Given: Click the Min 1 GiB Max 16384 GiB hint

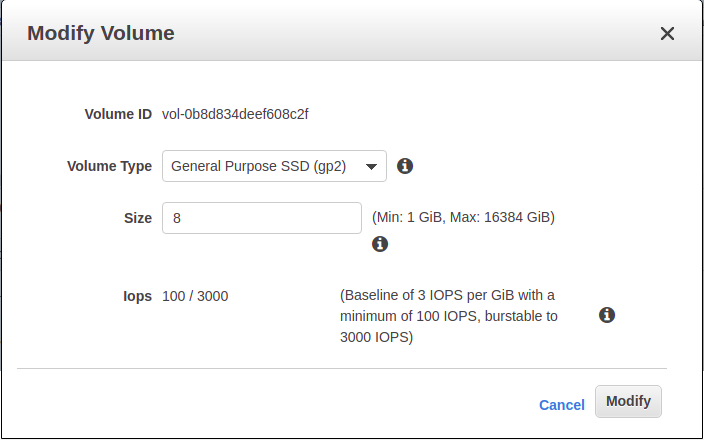Looking at the screenshot, I should coord(463,217).
